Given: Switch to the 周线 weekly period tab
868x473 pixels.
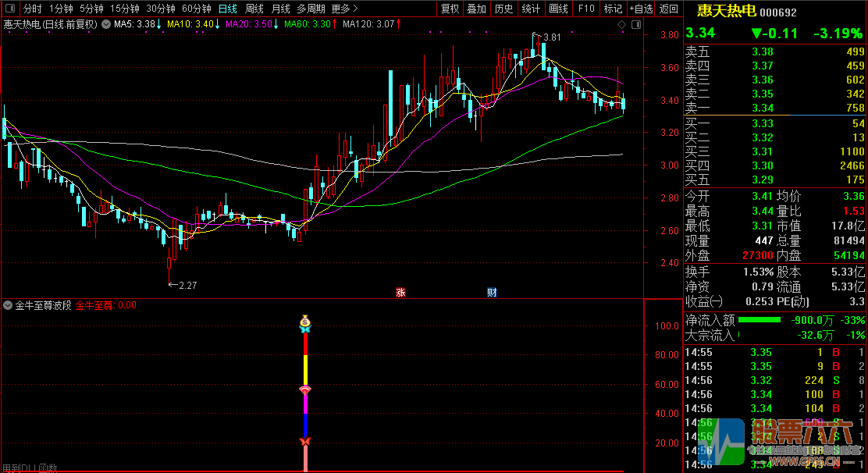Looking at the screenshot, I should pyautogui.click(x=254, y=9).
